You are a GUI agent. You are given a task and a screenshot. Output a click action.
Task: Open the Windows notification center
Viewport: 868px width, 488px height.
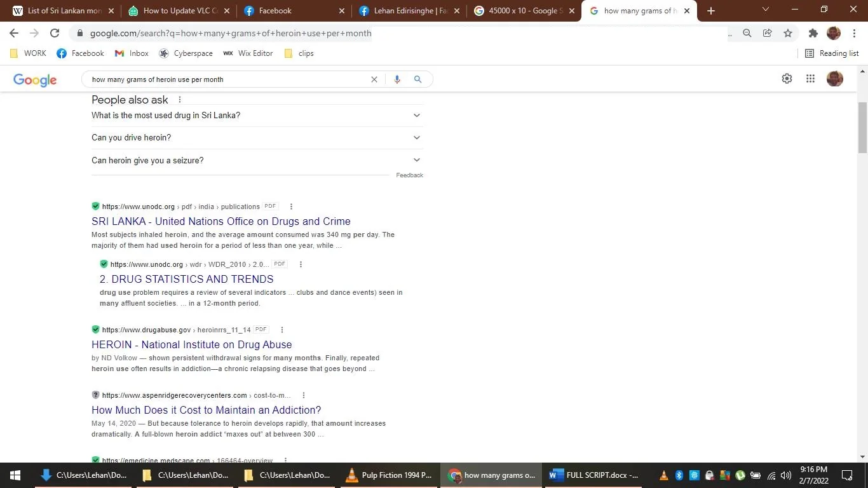(847, 475)
